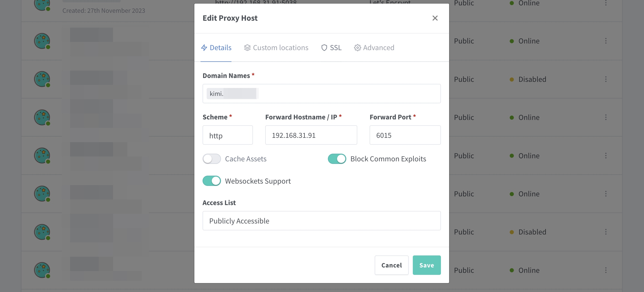644x292 pixels.
Task: Open three-dot menu for last Disabled host
Action: (606, 232)
